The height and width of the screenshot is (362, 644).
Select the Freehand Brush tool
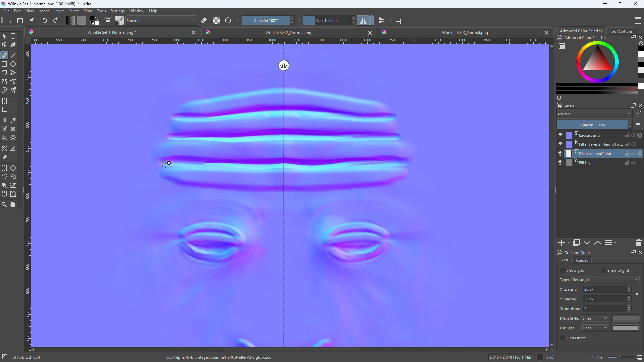[x=4, y=55]
